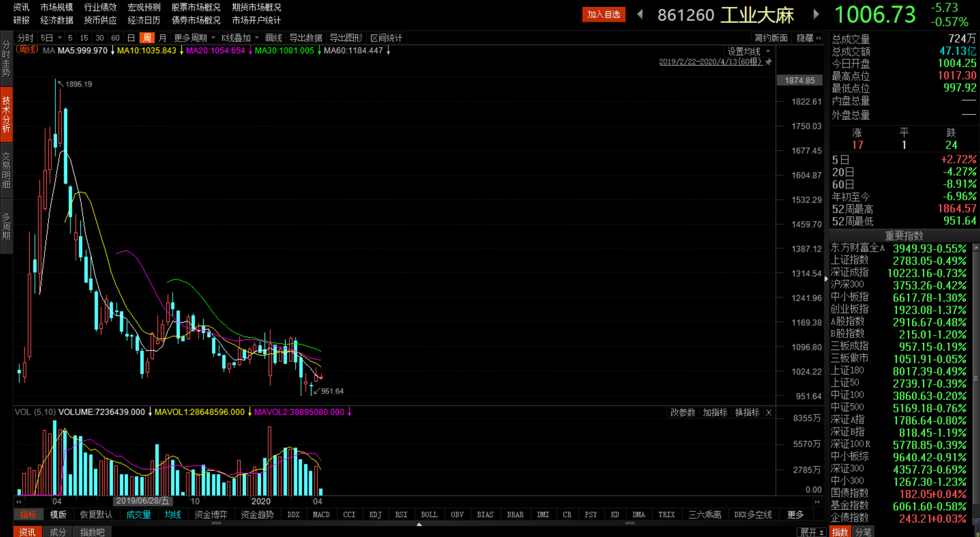Select 5-minute K-line period
Viewport: 980px width, 537px height.
point(70,38)
